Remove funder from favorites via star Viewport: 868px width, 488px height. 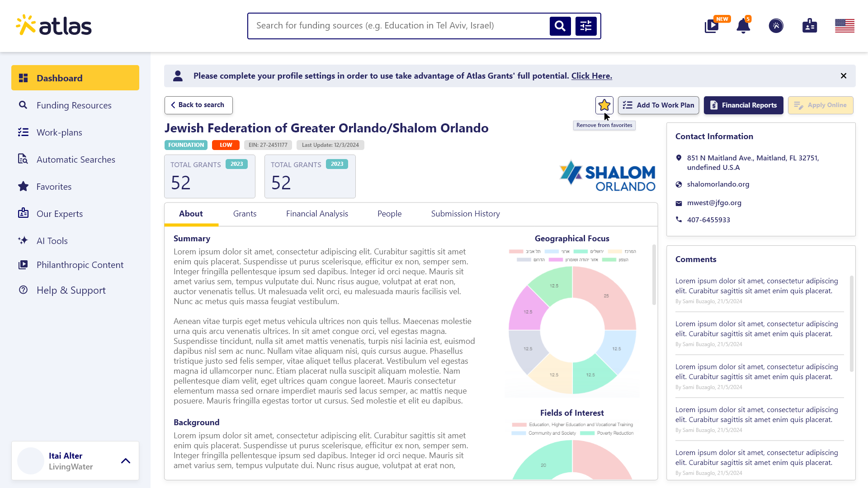(x=604, y=105)
